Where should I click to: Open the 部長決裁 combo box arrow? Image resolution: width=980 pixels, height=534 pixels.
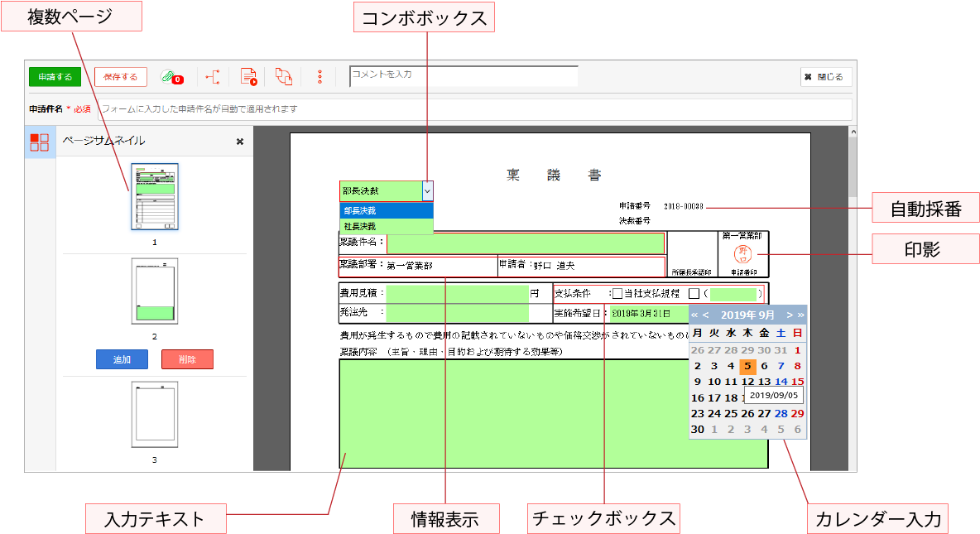click(427, 190)
